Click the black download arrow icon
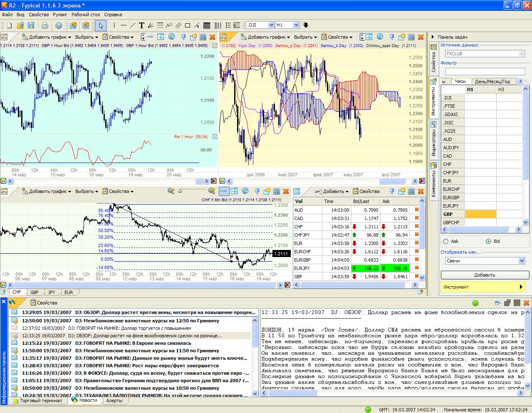This screenshot has height=413, width=532. (x=306, y=25)
